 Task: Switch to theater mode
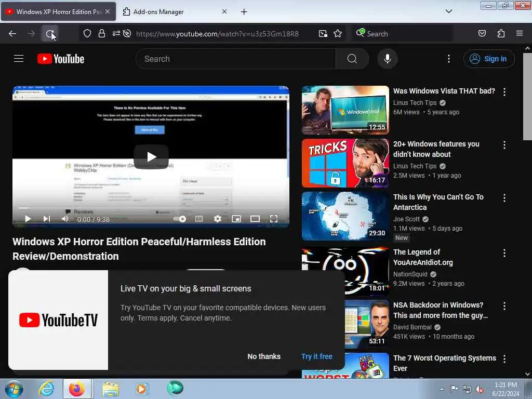255,219
